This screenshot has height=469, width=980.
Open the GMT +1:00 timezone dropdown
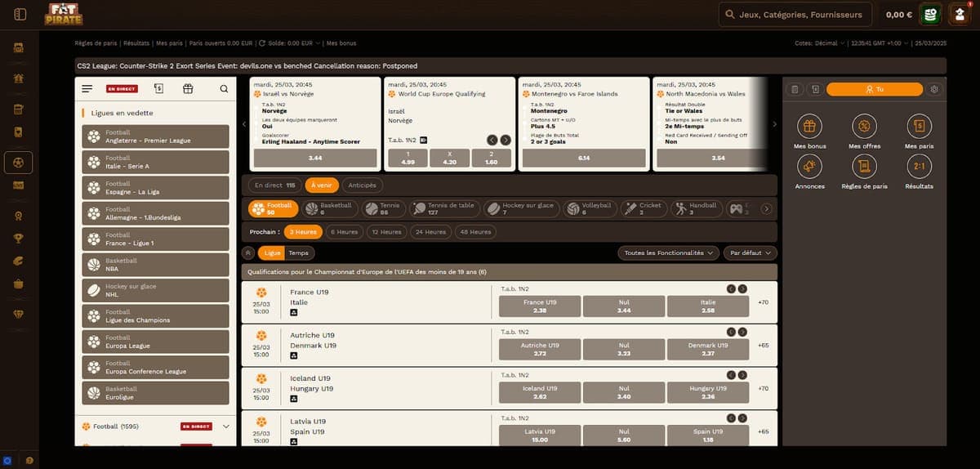point(880,43)
